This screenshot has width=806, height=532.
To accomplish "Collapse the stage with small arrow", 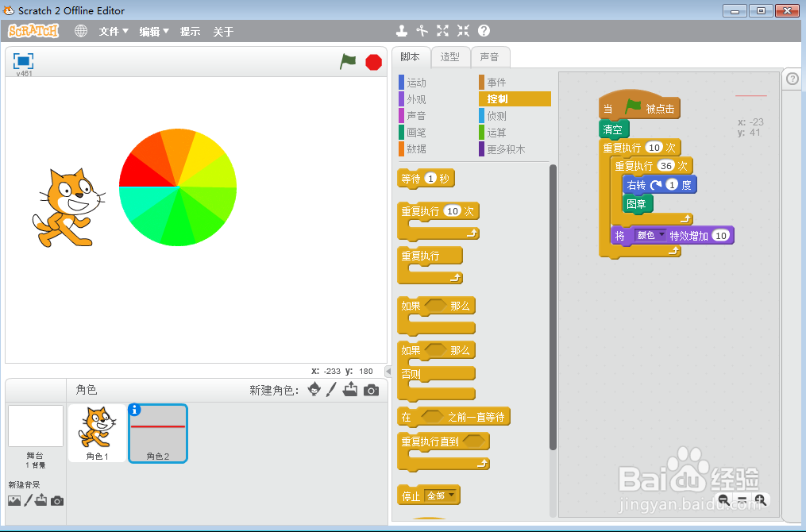I will coord(388,371).
